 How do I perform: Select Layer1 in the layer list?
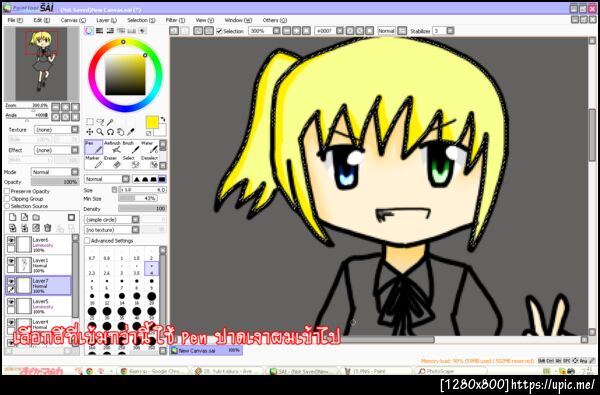click(39, 264)
